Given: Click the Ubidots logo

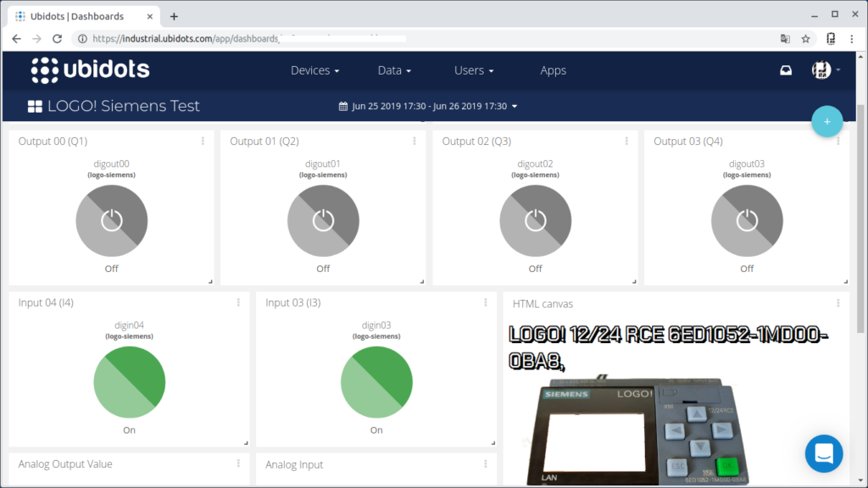Looking at the screenshot, I should 90,70.
